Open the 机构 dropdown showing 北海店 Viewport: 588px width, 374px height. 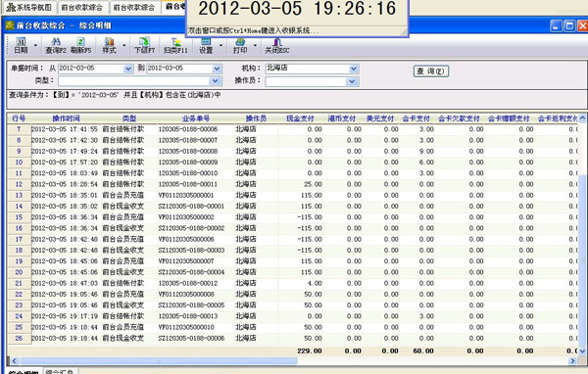tap(353, 69)
